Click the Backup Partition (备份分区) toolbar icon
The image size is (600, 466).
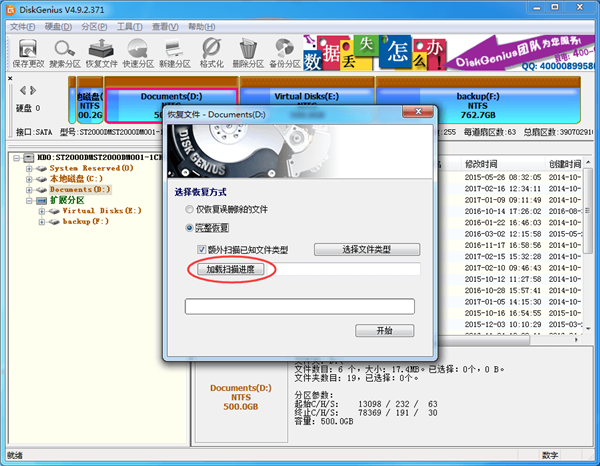tap(285, 54)
